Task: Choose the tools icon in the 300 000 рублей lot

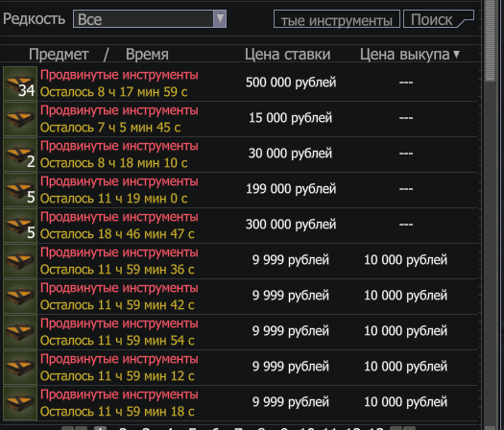Action: 20,226
